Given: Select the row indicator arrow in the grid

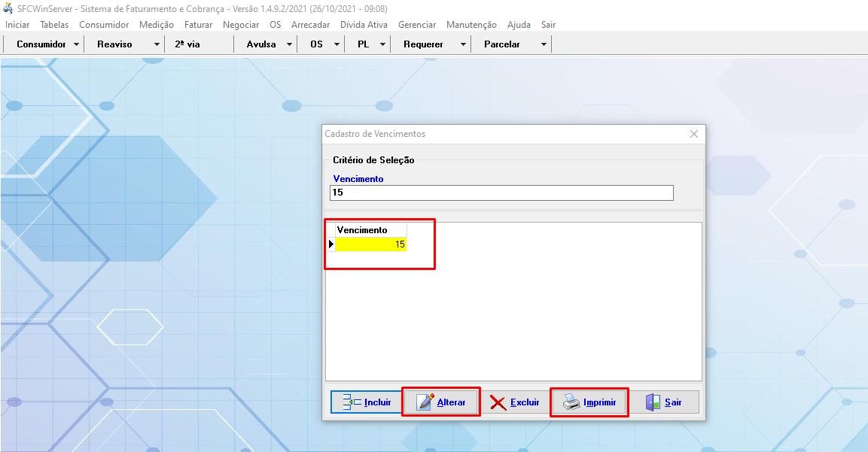Looking at the screenshot, I should coord(330,244).
